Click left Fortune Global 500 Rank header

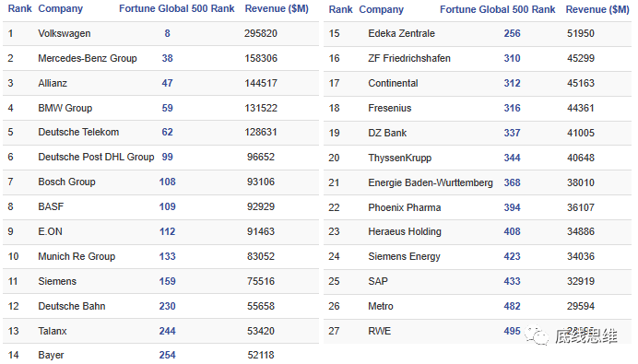pos(177,8)
